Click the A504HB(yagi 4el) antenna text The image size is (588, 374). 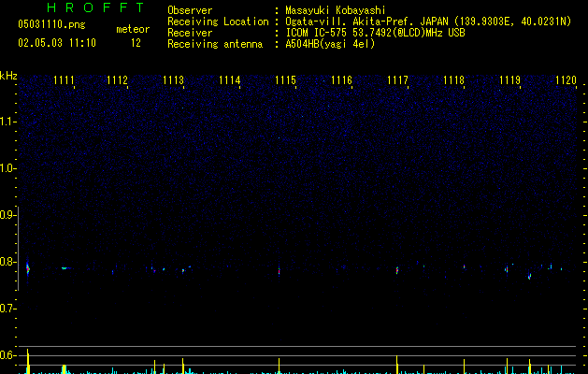(330, 44)
